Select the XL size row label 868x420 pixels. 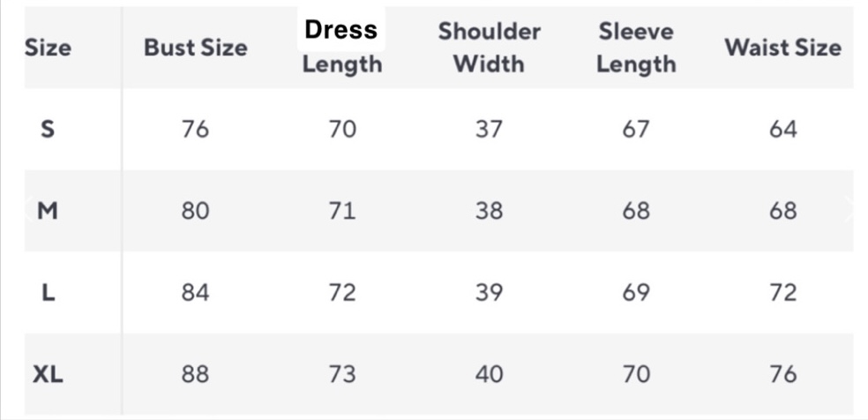48,374
